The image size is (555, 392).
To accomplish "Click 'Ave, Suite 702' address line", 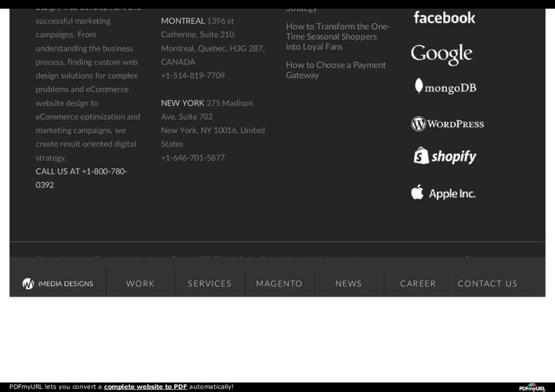I will point(187,116).
